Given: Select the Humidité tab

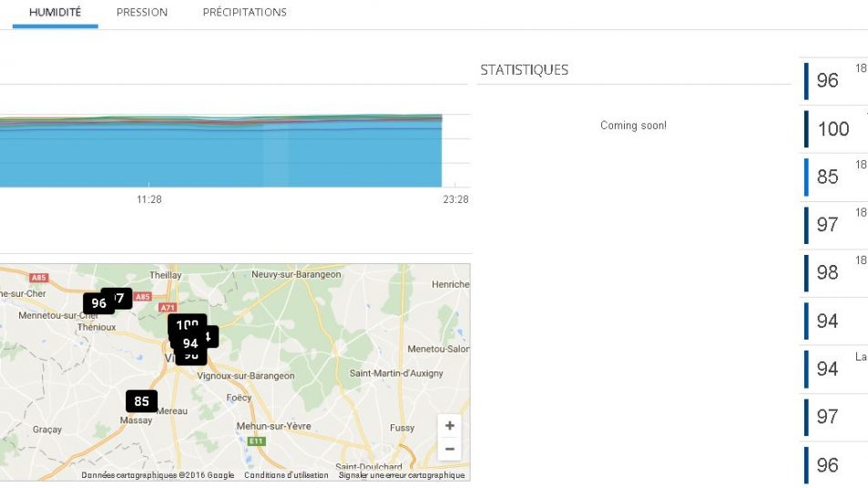Looking at the screenshot, I should [55, 13].
